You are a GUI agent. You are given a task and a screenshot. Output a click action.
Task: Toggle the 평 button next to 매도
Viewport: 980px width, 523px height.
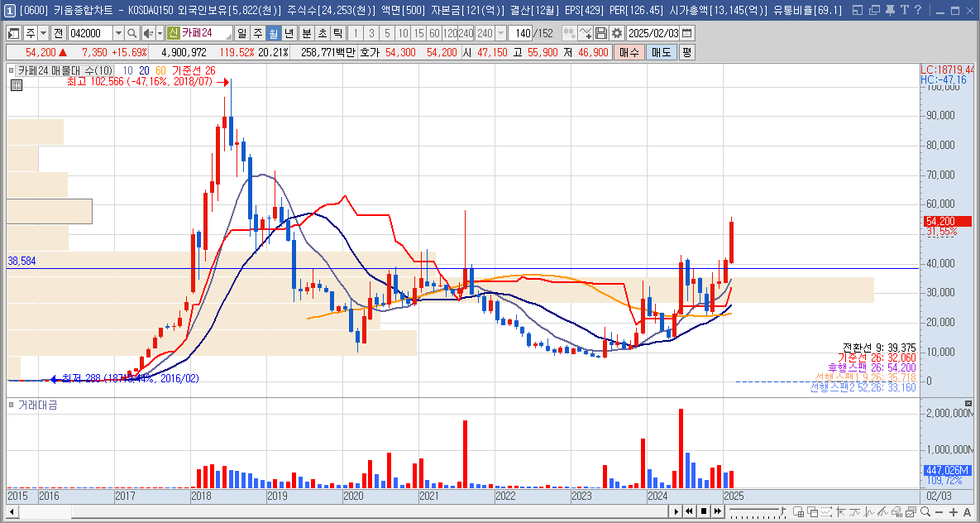coord(687,53)
